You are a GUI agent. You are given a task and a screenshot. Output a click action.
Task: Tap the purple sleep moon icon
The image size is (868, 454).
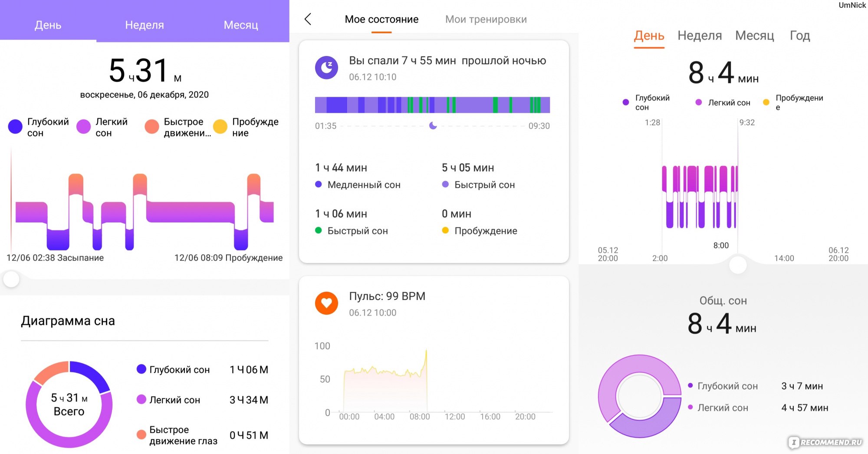326,68
